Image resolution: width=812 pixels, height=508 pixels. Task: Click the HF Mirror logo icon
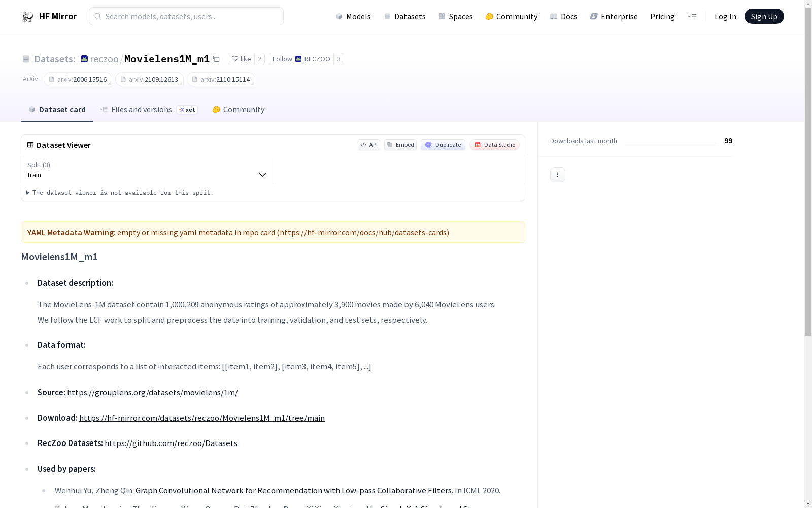(28, 17)
